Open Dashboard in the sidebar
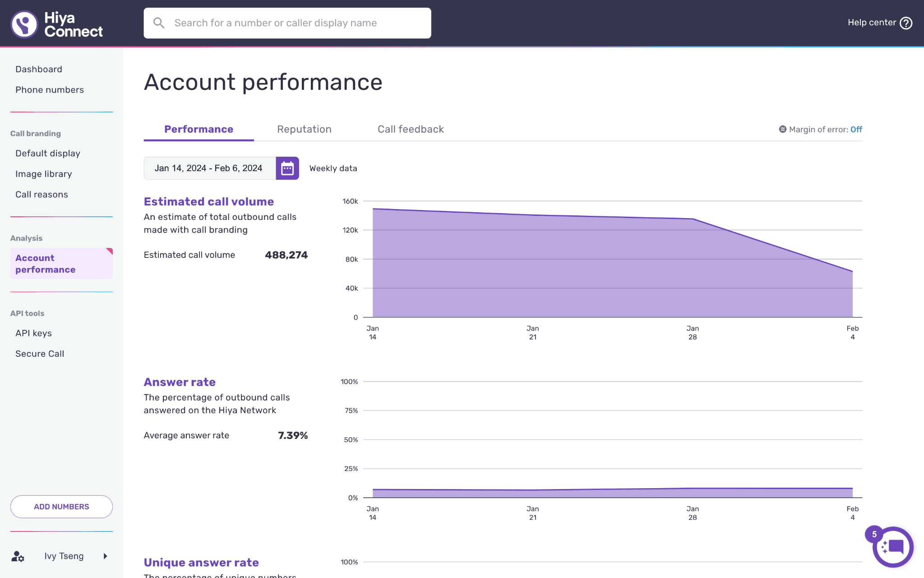 click(x=39, y=69)
